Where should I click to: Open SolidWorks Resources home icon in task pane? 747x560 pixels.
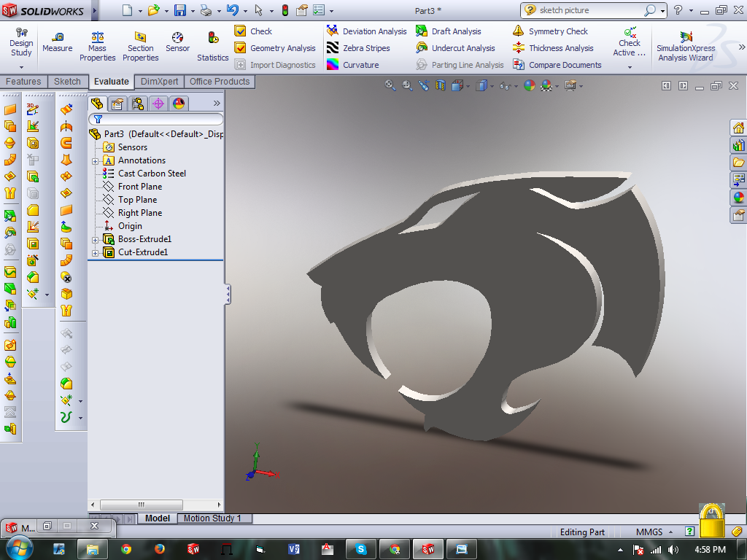click(x=738, y=128)
